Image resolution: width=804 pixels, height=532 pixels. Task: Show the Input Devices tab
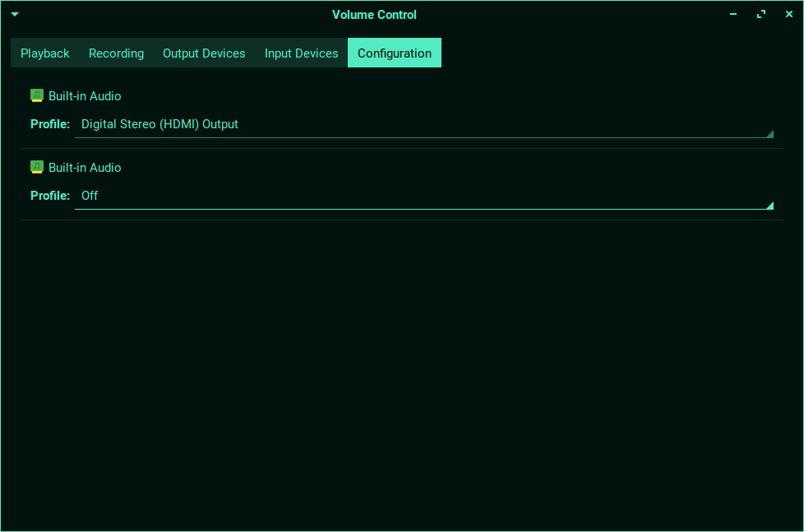301,53
